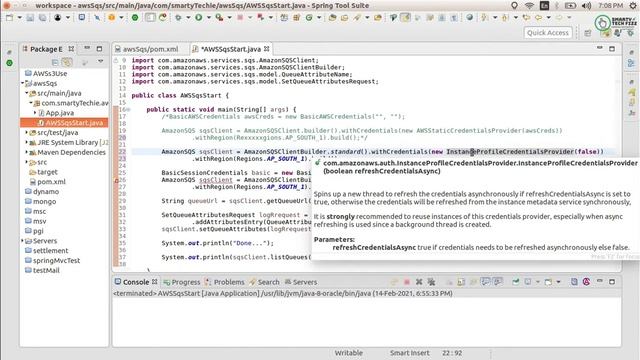Expand the src/test/java folder

(x=27, y=133)
